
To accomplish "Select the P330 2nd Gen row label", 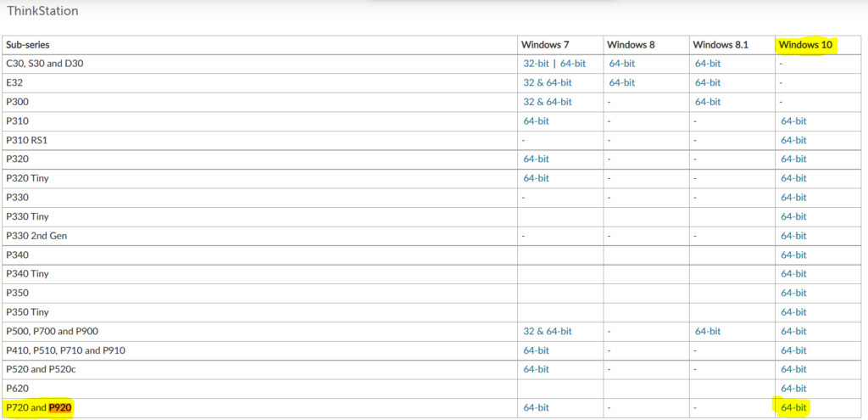I will click(x=36, y=236).
